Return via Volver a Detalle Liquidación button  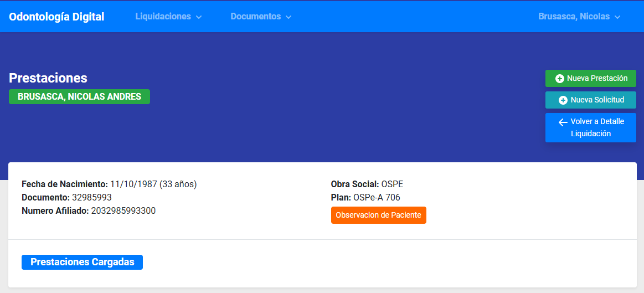[591, 128]
